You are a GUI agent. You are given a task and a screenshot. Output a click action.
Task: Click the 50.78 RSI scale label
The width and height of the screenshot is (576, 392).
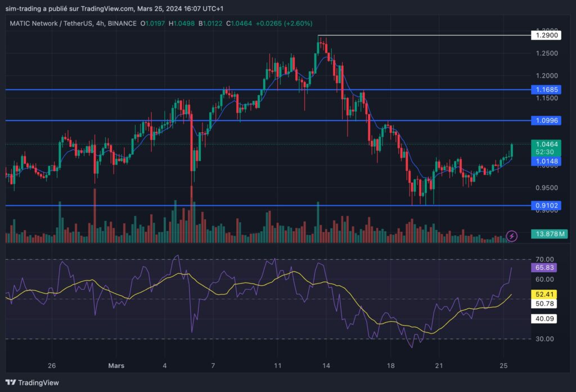coord(544,304)
